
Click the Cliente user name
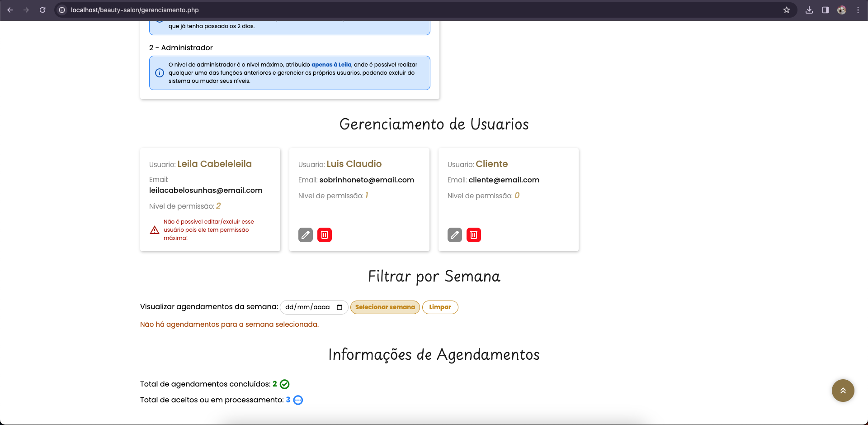(x=492, y=164)
